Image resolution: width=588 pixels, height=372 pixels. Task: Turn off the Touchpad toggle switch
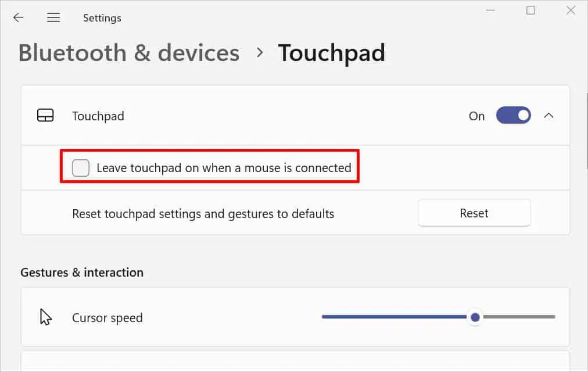[x=513, y=116]
